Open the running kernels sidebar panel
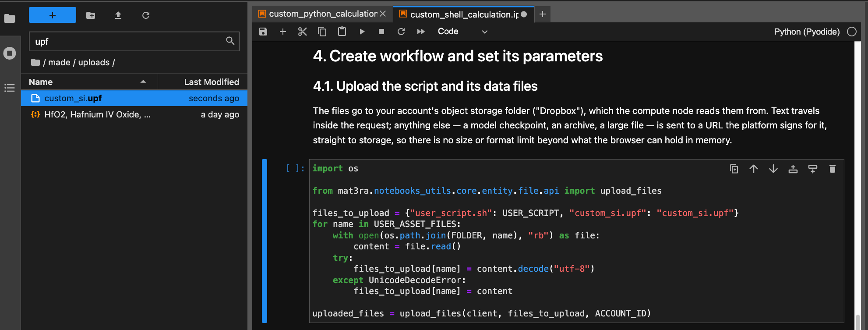Image resolution: width=868 pixels, height=330 pixels. point(10,53)
